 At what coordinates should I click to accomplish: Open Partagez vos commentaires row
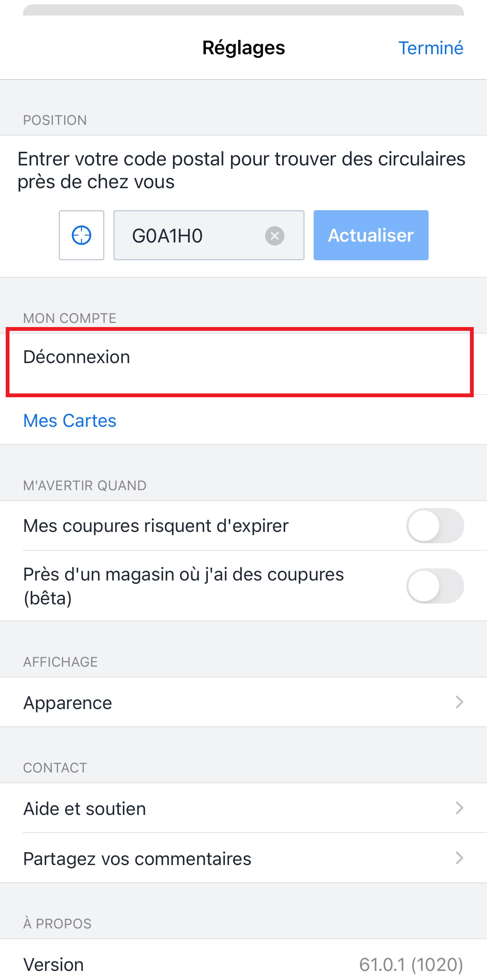point(243,858)
